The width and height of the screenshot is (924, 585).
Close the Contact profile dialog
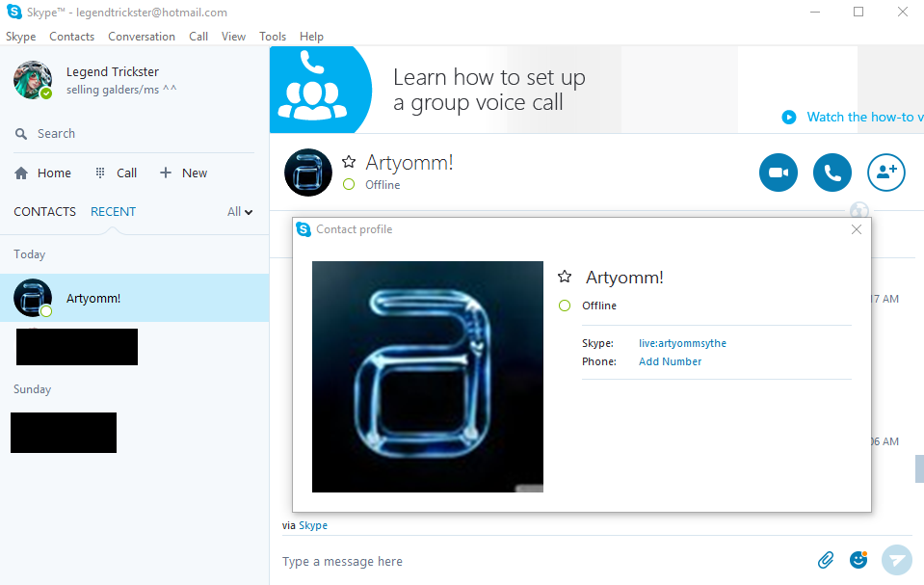(857, 229)
